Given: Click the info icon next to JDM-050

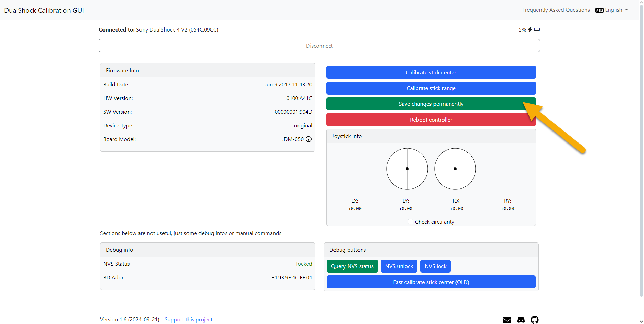Looking at the screenshot, I should click(308, 139).
